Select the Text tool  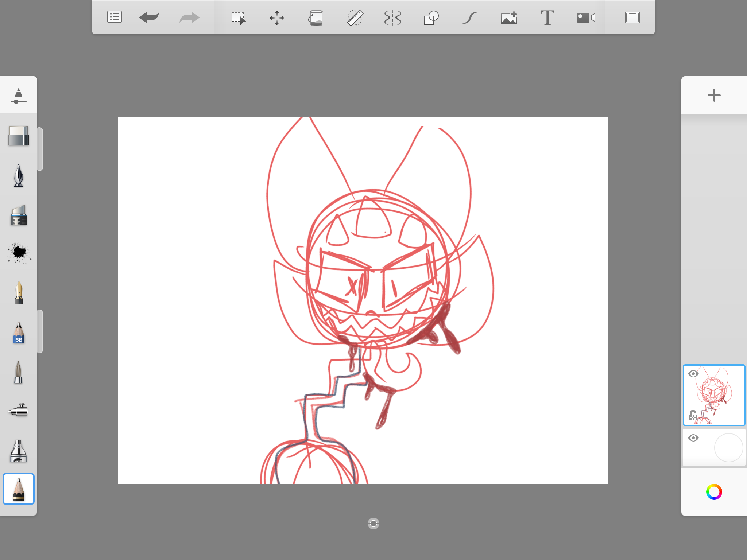coord(547,17)
